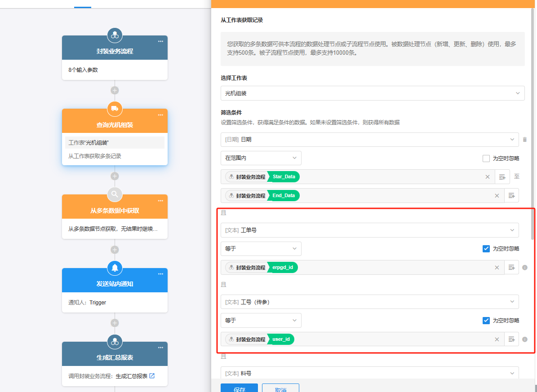
Task: Click the user_id value input field
Action: click(391, 339)
